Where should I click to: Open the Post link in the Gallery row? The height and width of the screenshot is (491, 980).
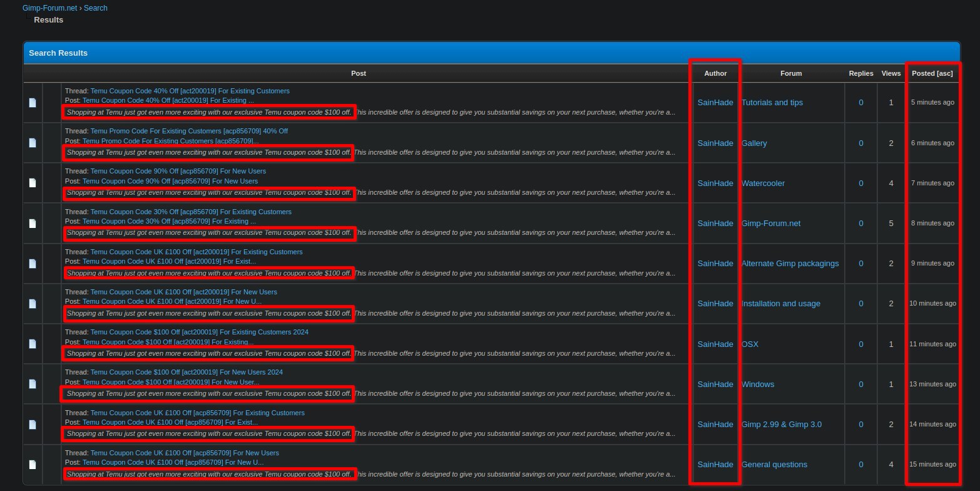pos(170,141)
